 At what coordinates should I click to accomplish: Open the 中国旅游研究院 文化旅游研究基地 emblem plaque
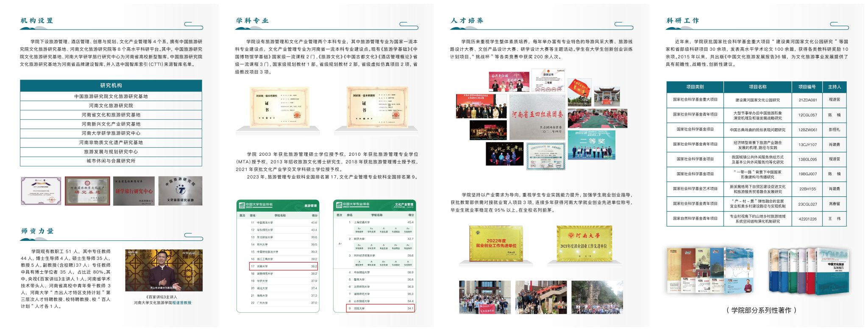coord(180,191)
